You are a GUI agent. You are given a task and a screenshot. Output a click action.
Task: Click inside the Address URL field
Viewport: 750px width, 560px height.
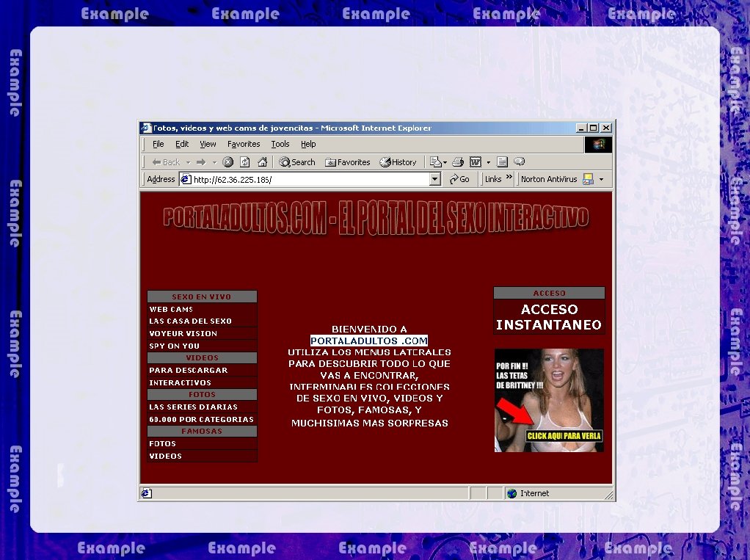coord(311,179)
